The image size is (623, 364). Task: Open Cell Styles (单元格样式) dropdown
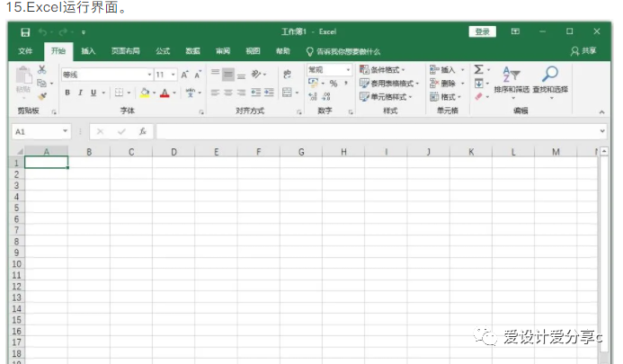386,96
